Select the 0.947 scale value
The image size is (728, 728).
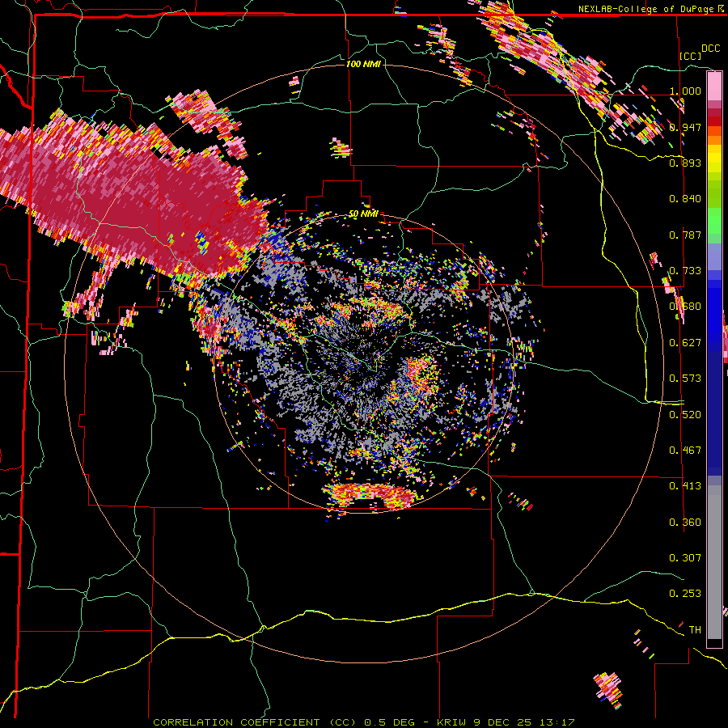pos(685,127)
